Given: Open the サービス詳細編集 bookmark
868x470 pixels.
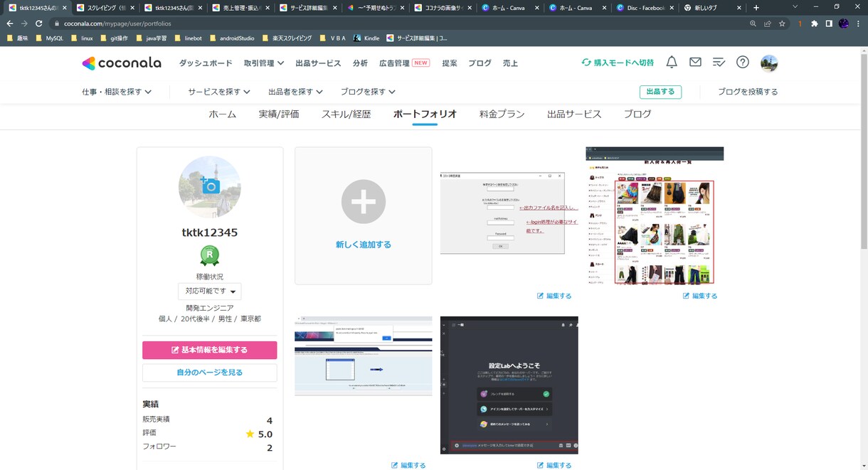Looking at the screenshot, I should coord(417,38).
